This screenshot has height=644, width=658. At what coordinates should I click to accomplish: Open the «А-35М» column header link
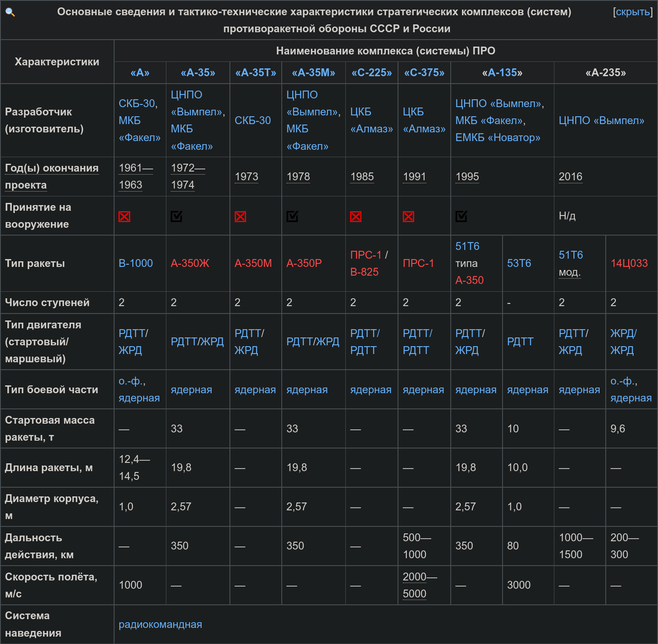(314, 73)
